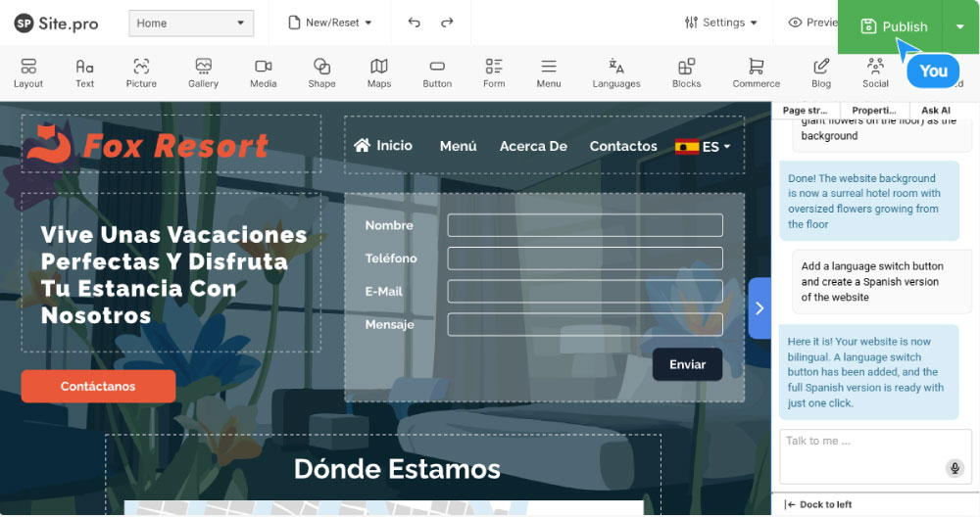This screenshot has height=517, width=980.
Task: Open the Commerce tool
Action: 756,72
